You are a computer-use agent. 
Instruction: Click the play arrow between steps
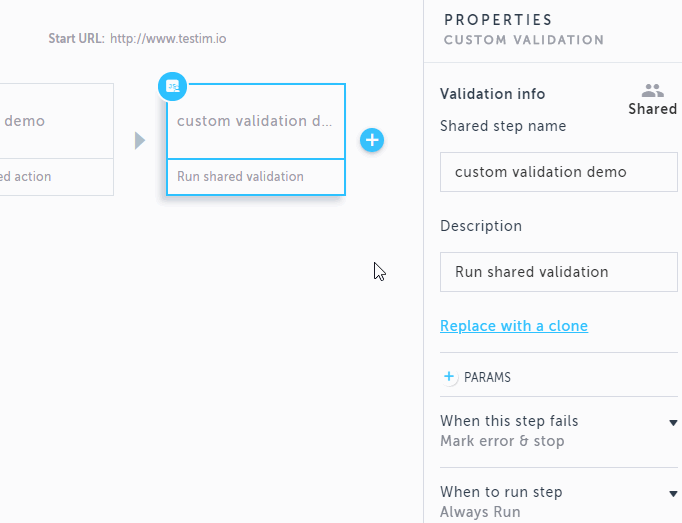pyautogui.click(x=140, y=141)
